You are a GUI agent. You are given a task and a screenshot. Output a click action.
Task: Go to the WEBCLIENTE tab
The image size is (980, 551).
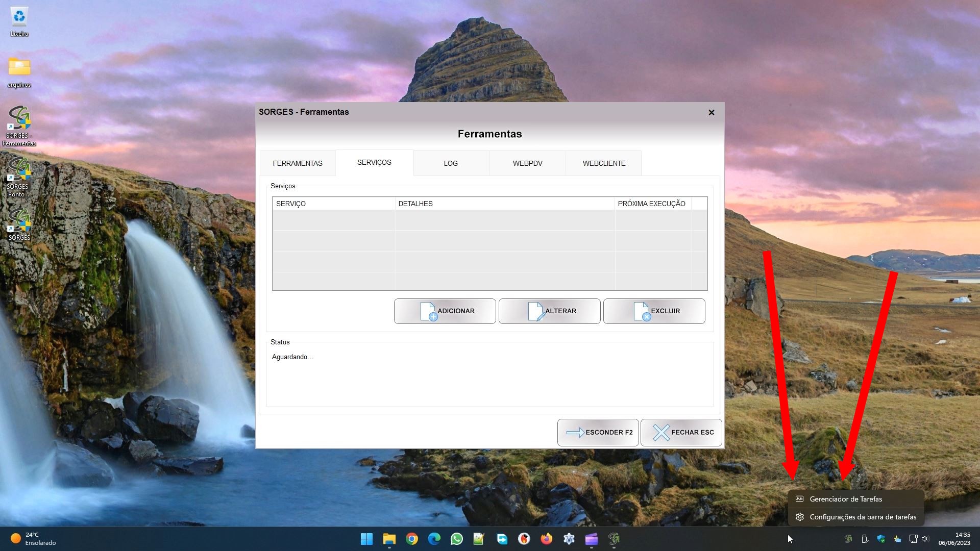[x=604, y=163]
